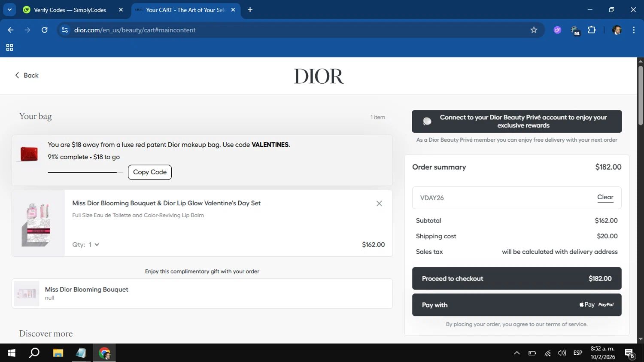Click the Shipping cost $20.00 value

point(607,236)
